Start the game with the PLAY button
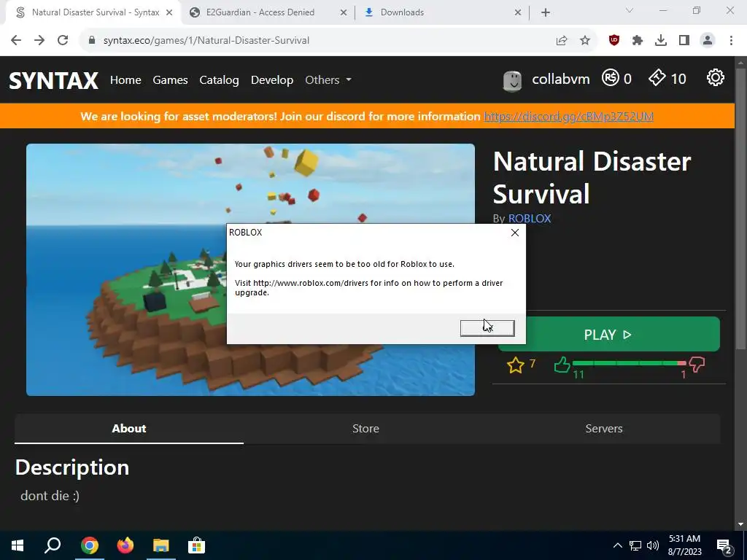 [608, 334]
